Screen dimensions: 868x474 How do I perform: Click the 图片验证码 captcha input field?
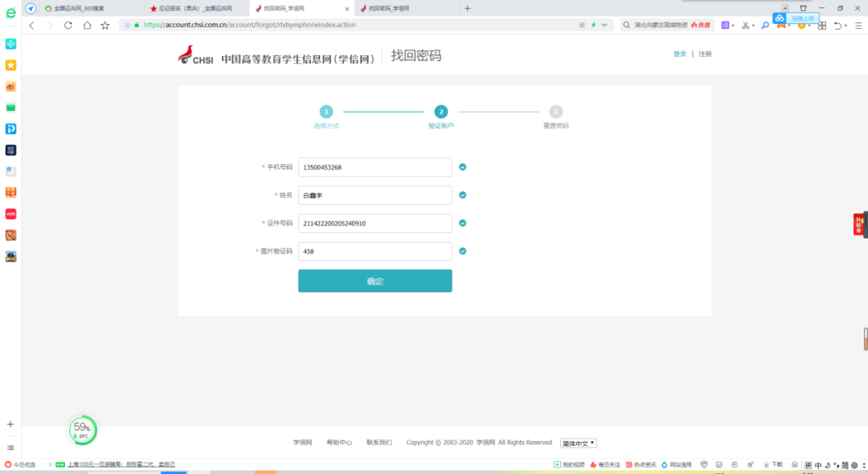point(375,251)
